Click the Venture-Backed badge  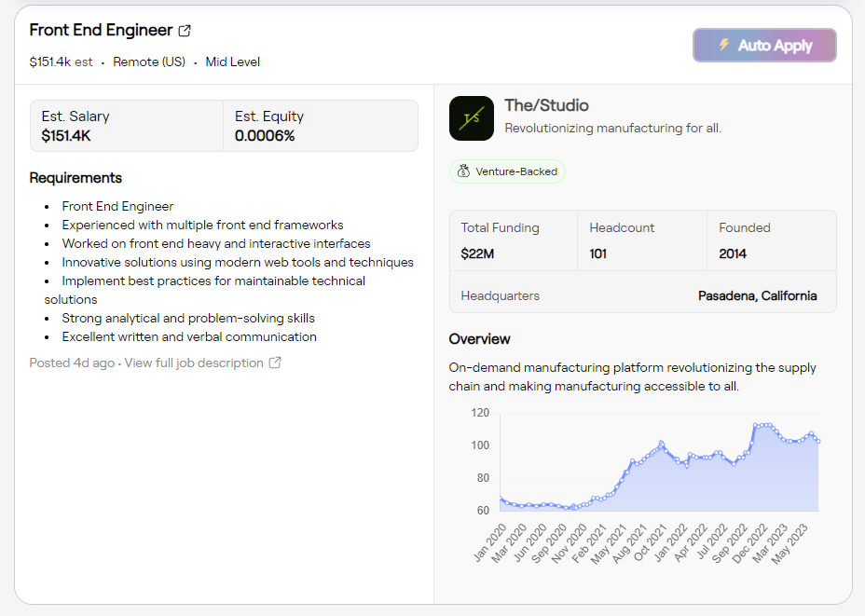click(x=507, y=171)
